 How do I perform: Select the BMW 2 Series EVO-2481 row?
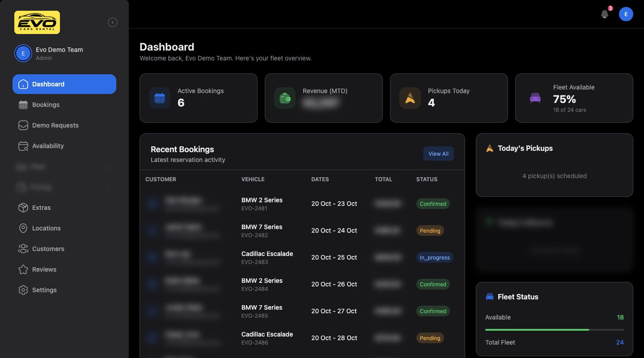point(302,204)
